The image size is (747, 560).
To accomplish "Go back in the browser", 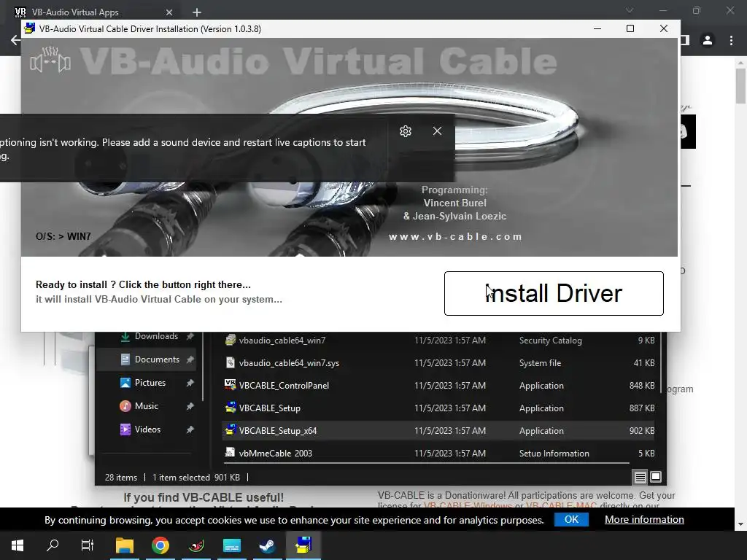I will coord(15,41).
